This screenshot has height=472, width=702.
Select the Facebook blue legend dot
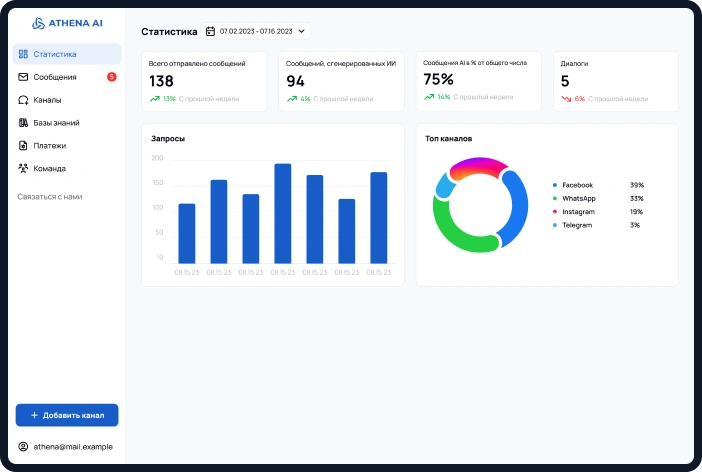pos(554,185)
